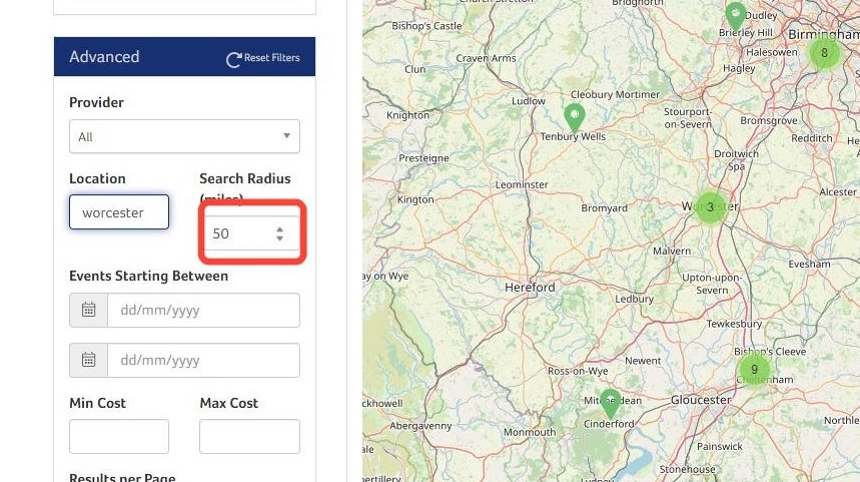Click the Reset Filters button

pos(263,58)
